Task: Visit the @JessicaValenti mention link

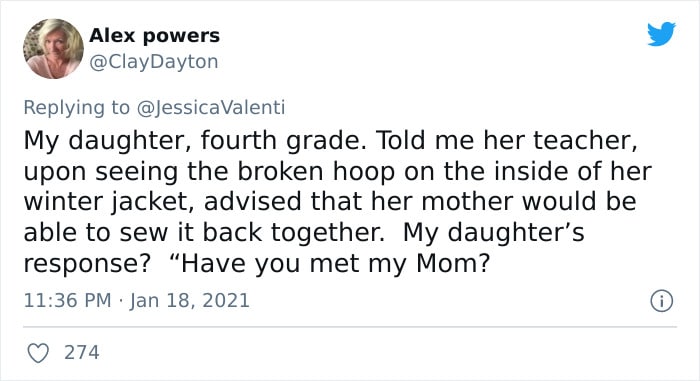Action: coord(211,108)
